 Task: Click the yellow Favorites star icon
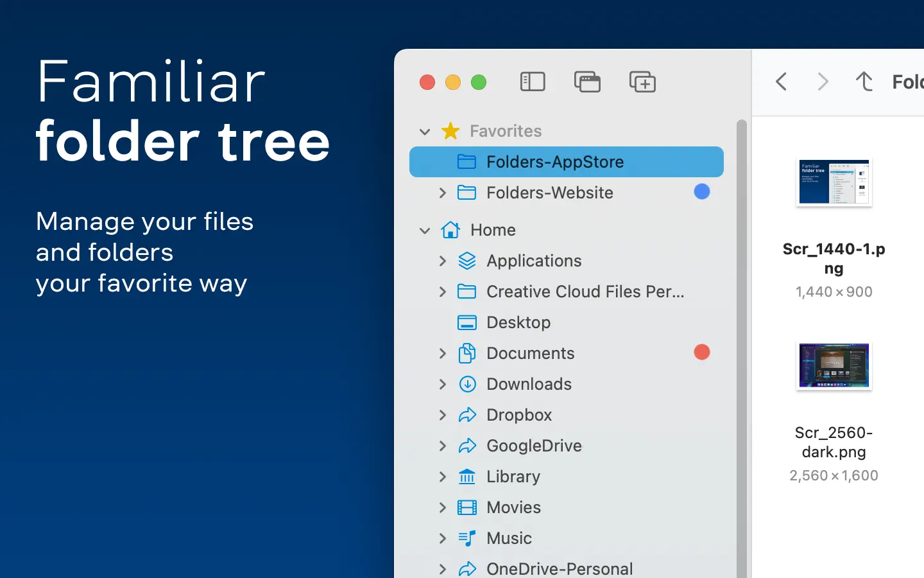pos(450,131)
